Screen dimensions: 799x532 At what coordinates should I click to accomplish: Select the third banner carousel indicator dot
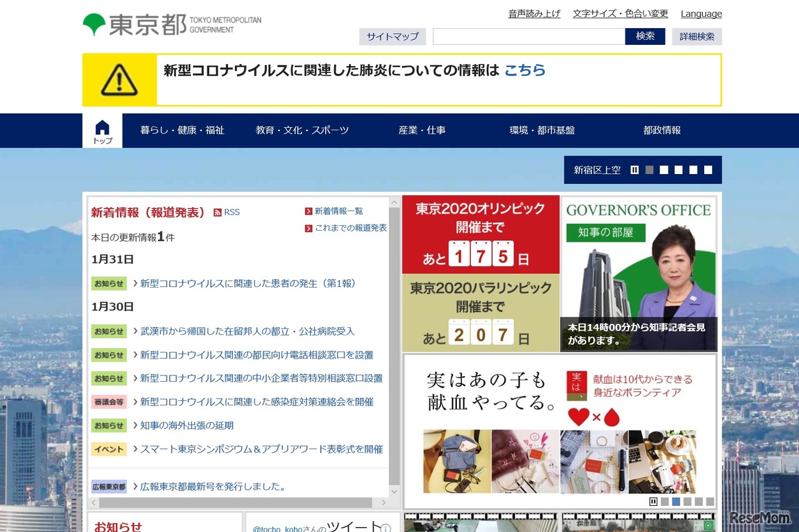687,501
